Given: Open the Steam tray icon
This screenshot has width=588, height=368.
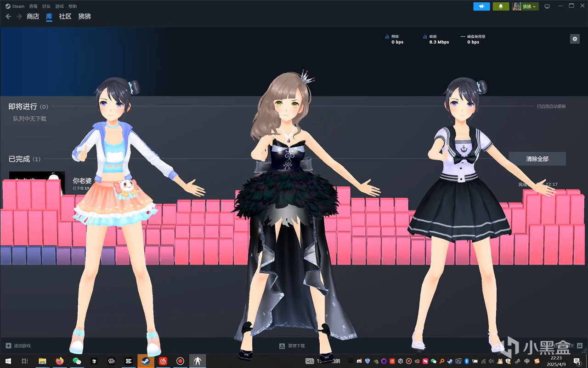Looking at the screenshot, I should point(450,361).
